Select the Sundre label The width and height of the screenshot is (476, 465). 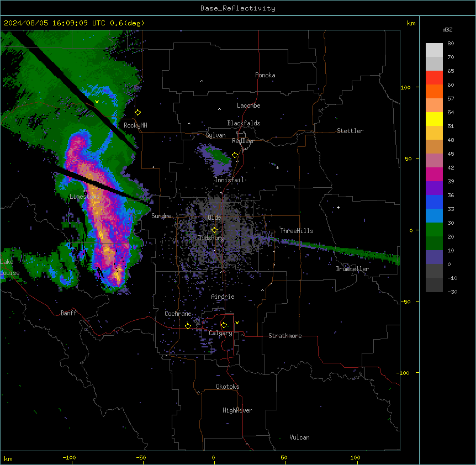pos(161,216)
